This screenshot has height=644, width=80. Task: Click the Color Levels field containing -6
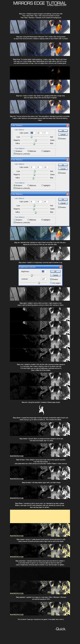33,202
